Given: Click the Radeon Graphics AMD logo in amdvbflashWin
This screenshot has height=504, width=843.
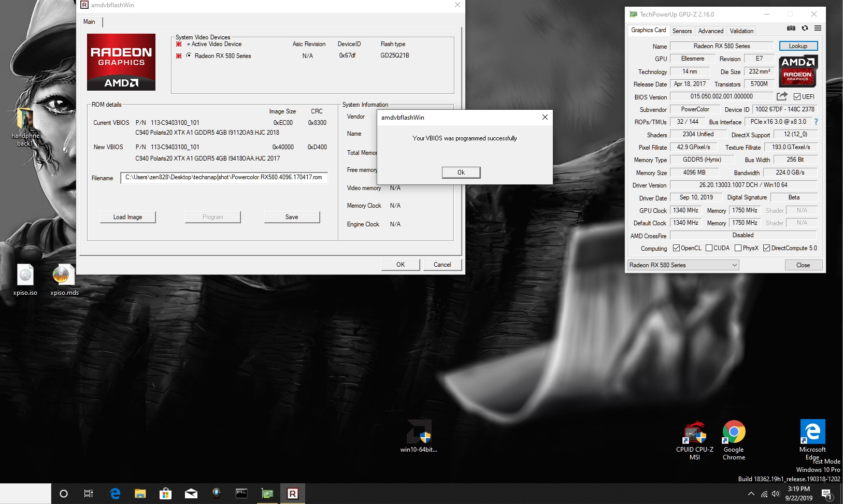Looking at the screenshot, I should click(x=121, y=62).
